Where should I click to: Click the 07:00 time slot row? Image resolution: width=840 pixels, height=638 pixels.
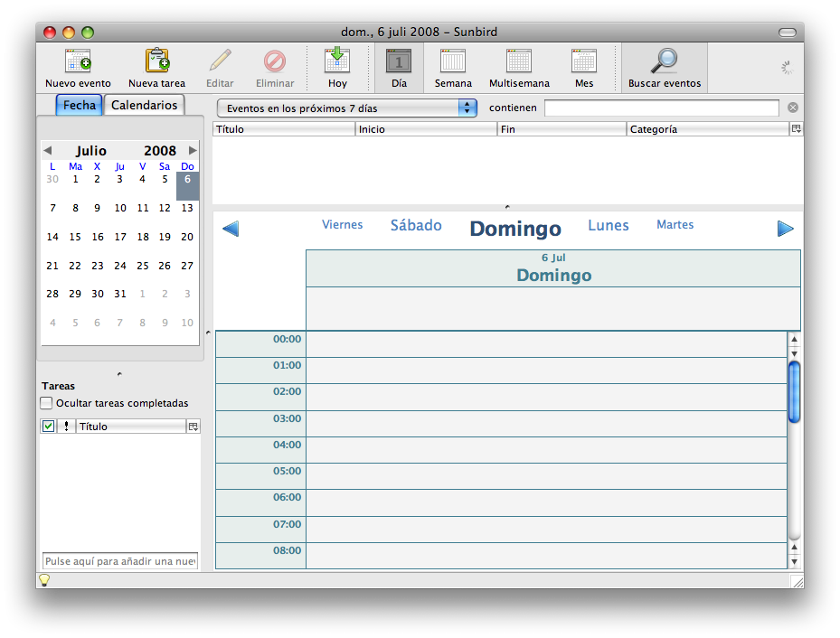point(546,530)
